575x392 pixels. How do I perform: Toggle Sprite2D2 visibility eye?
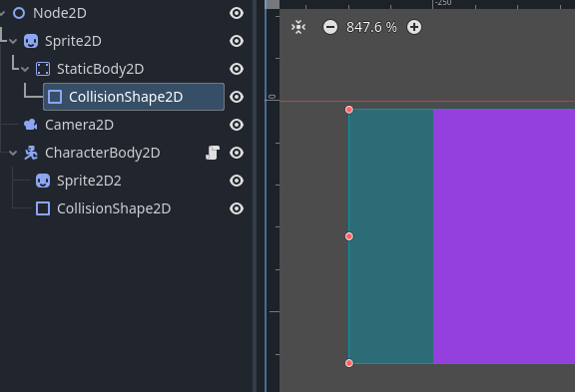pos(237,181)
